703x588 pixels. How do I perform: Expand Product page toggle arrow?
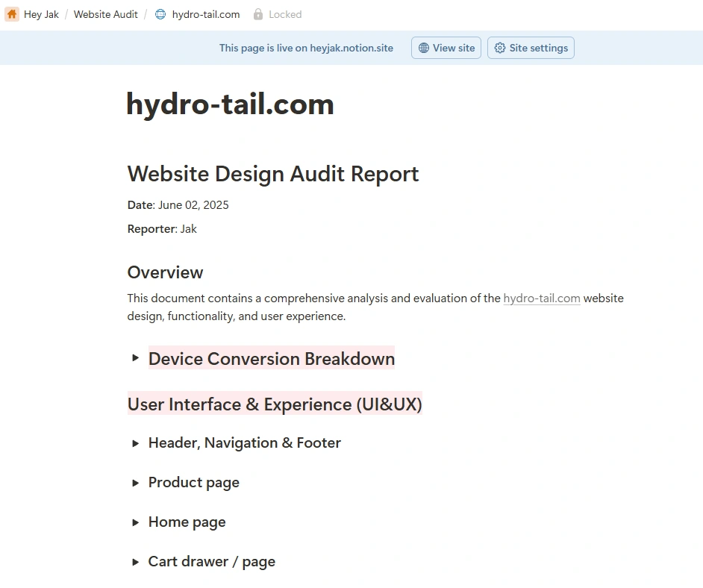click(x=135, y=483)
